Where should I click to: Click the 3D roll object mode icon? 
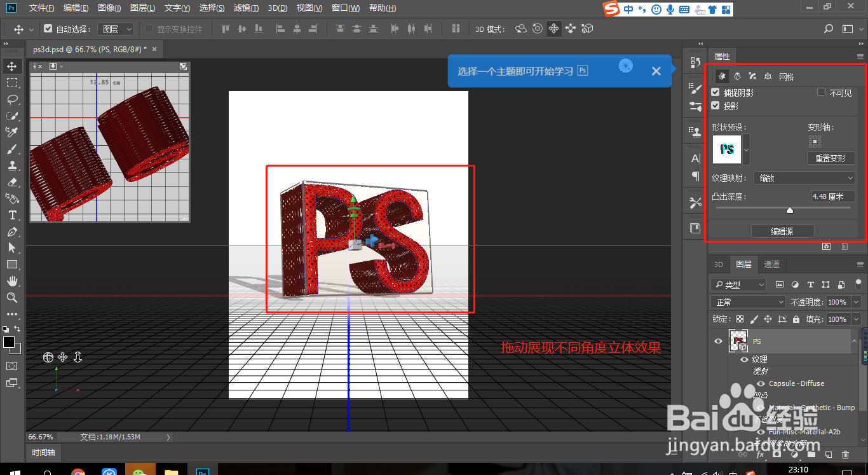tap(538, 29)
